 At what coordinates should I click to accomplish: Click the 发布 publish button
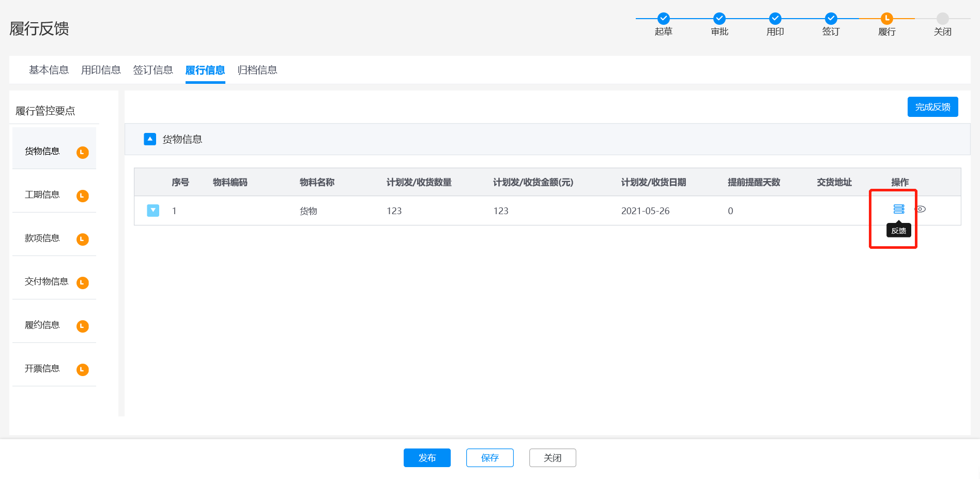tap(427, 458)
